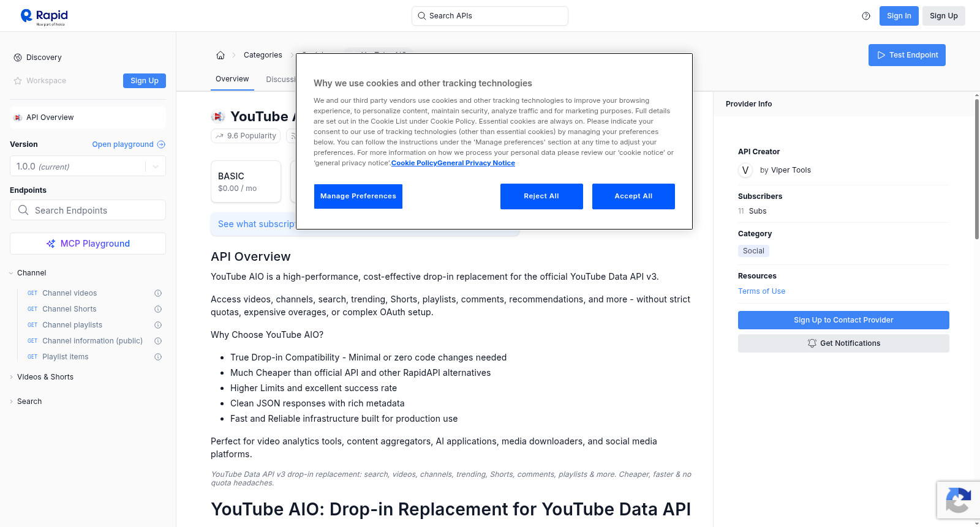The height and width of the screenshot is (527, 980).
Task: Click Sign Up beside Workspace
Action: (145, 81)
